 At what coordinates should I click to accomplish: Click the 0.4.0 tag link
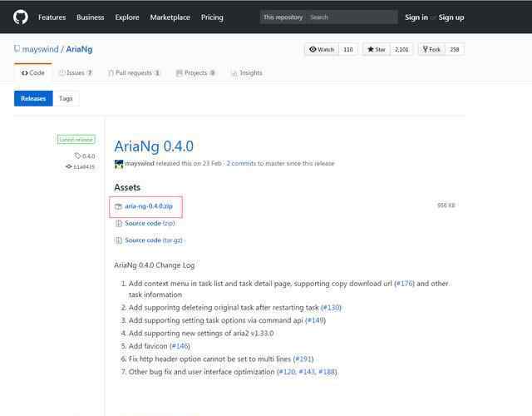click(x=85, y=156)
